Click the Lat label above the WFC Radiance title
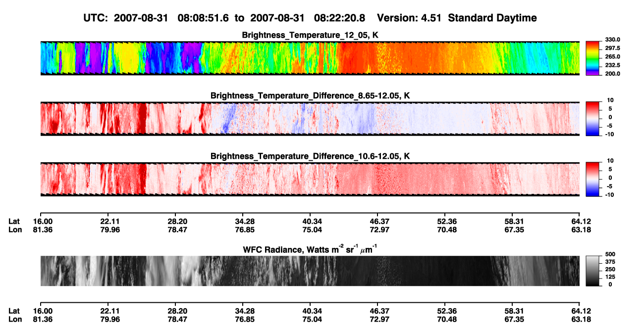Screen dimensions: 644x330 point(14,222)
